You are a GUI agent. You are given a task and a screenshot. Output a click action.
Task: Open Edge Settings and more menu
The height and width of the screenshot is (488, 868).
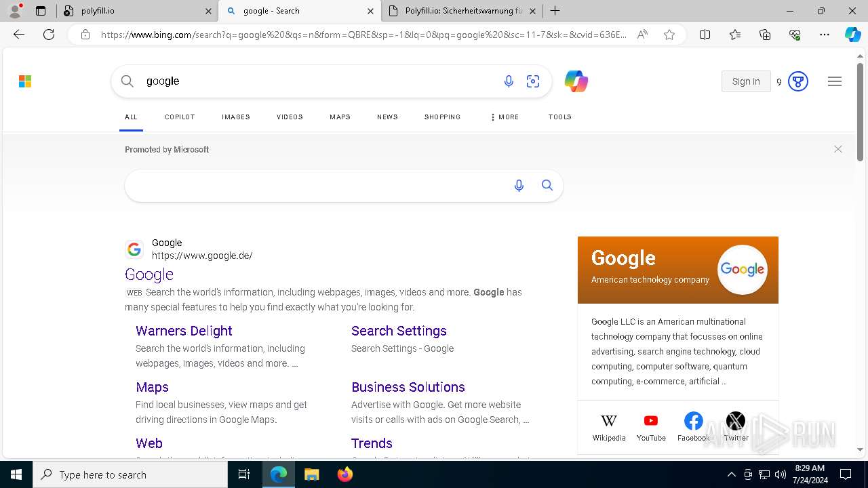point(825,35)
